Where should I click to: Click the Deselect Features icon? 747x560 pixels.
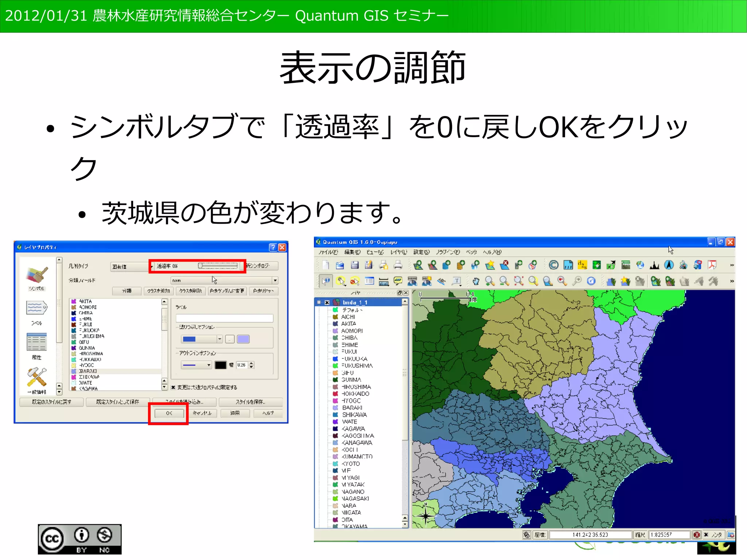click(355, 281)
